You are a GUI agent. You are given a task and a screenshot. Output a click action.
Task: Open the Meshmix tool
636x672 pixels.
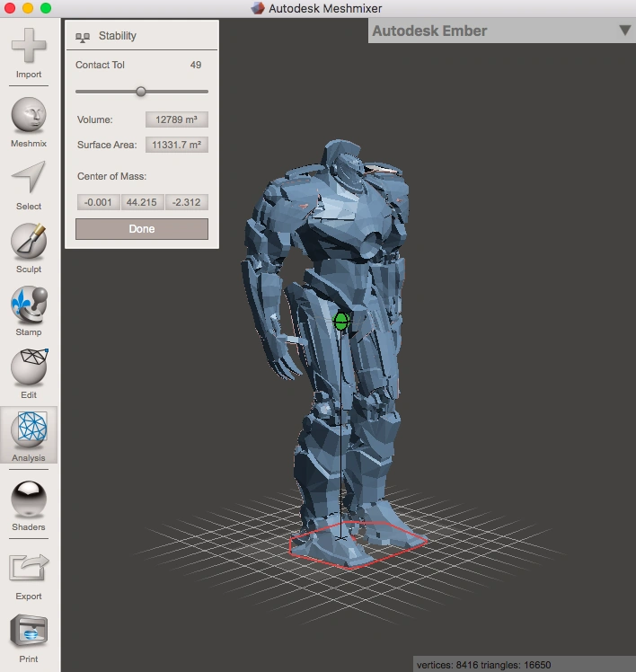click(29, 116)
